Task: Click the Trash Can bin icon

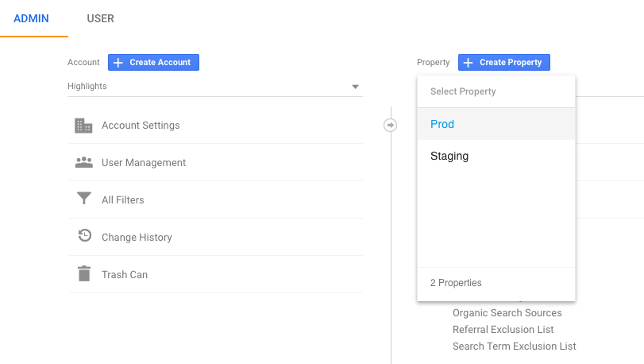Action: tap(83, 274)
